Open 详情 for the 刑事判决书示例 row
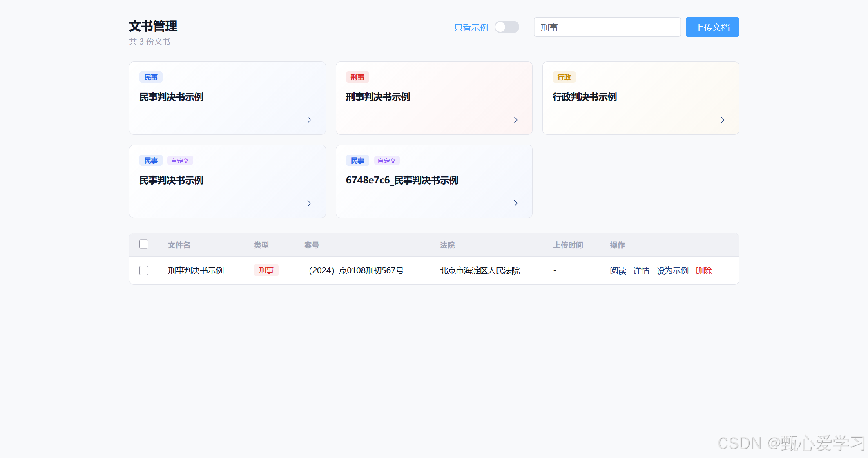868x458 pixels. [x=641, y=270]
